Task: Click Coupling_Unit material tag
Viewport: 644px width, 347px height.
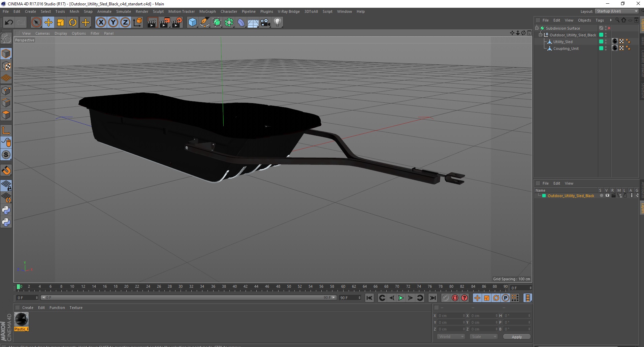Action: (615, 49)
